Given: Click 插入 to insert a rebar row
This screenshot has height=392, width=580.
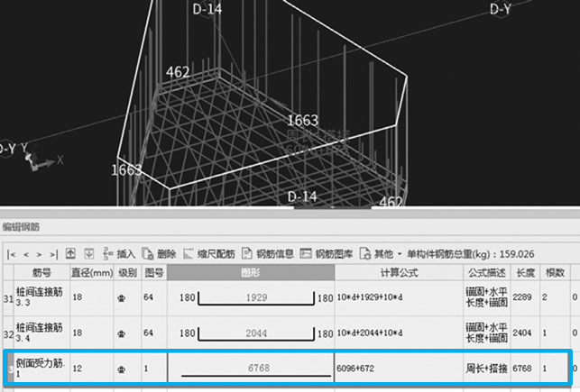Looking at the screenshot, I should click(x=119, y=254).
